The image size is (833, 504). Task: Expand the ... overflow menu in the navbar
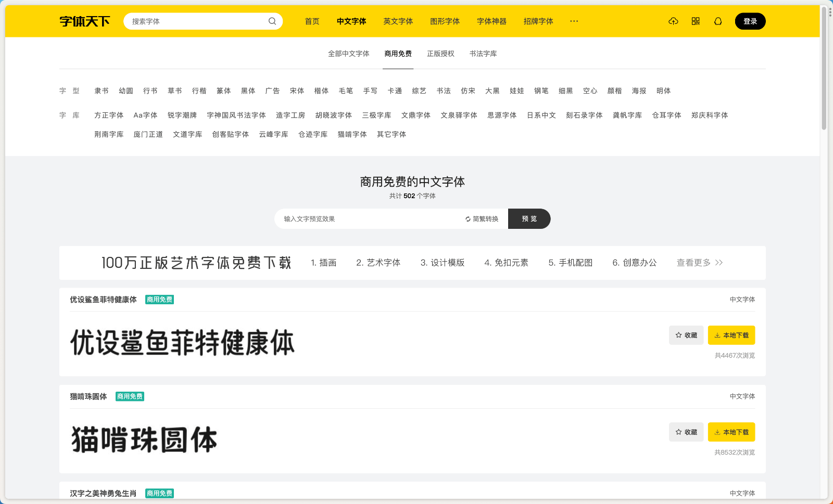574,21
